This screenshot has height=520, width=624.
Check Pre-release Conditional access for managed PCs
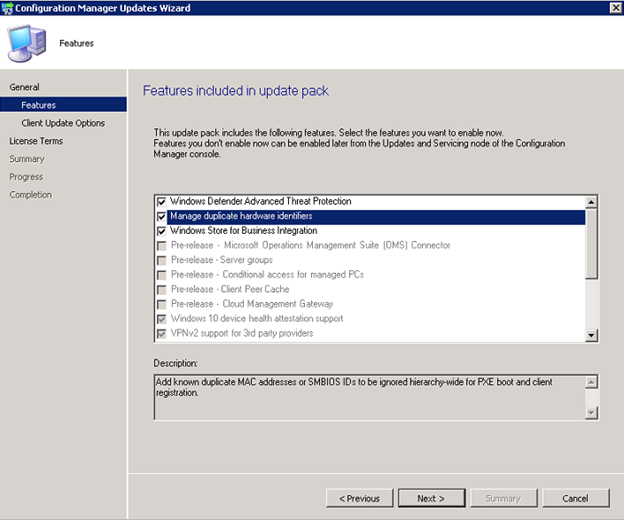pos(161,275)
